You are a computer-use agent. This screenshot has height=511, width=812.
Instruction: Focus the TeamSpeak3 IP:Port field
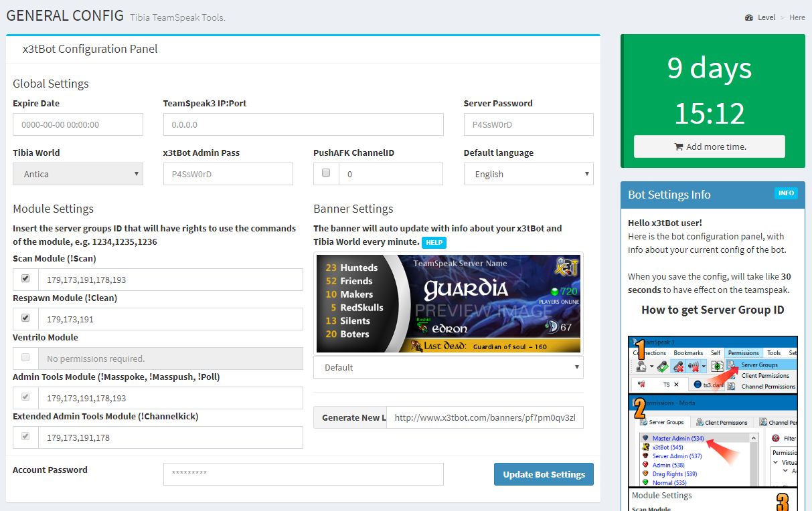coord(303,124)
